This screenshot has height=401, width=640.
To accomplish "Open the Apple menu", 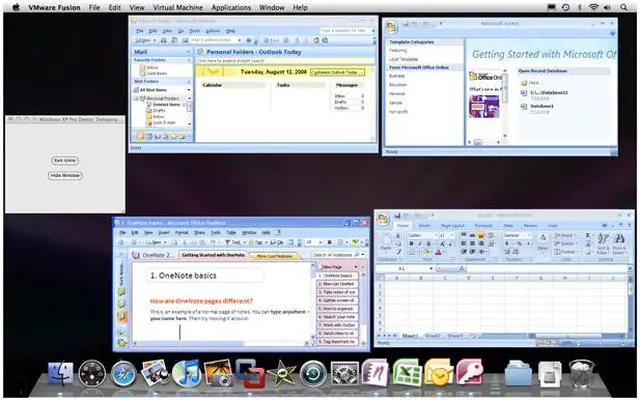I will [x=16, y=7].
